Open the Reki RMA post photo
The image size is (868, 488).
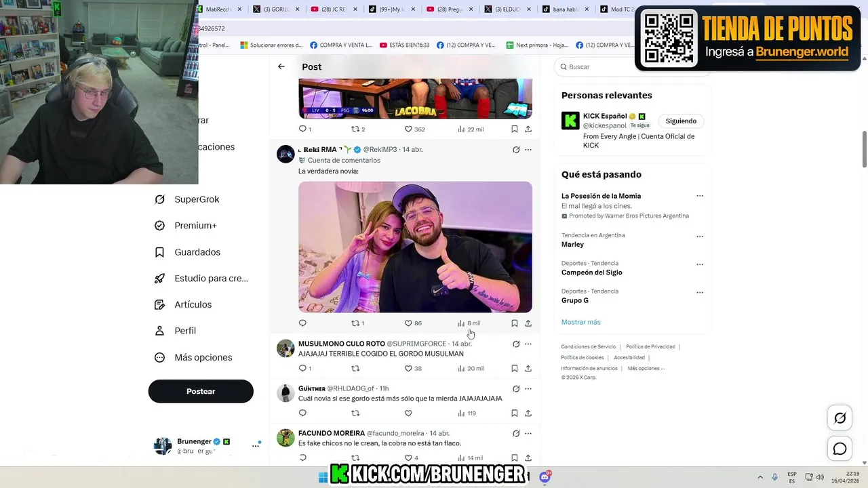415,247
